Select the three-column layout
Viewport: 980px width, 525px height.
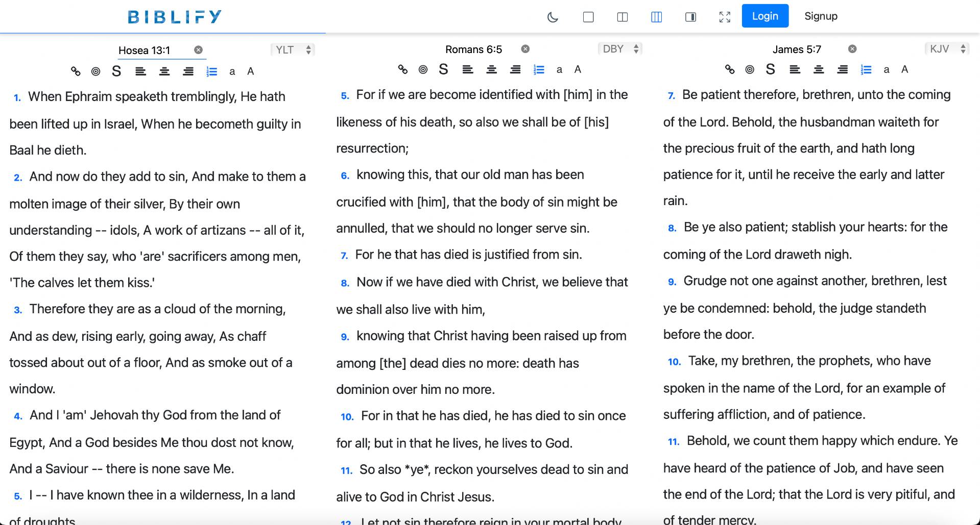tap(657, 17)
